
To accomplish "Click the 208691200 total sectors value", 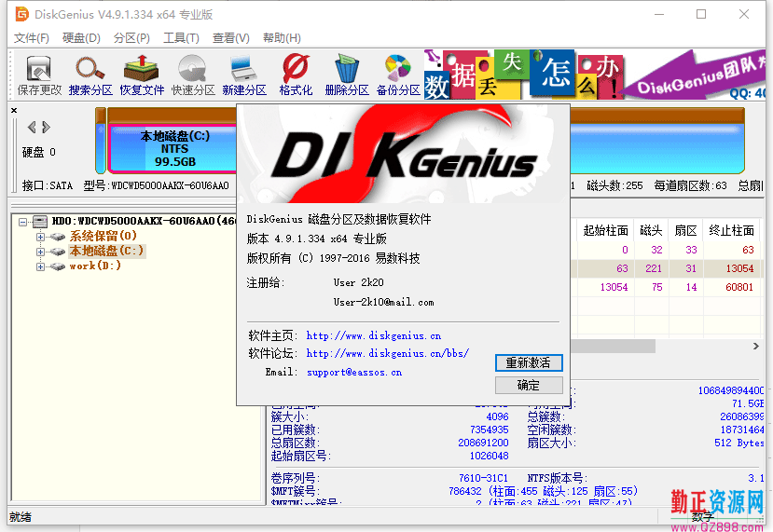I will point(483,443).
